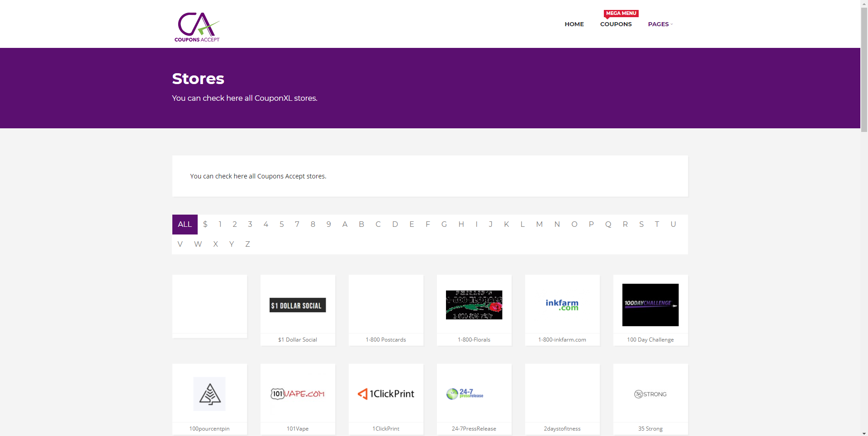Show stores starting with letter Y
Image resolution: width=868 pixels, height=436 pixels.
[x=232, y=244]
